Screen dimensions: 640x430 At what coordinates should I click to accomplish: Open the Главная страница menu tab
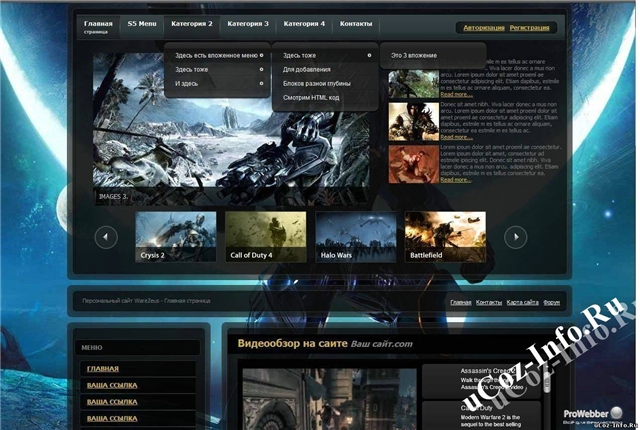pyautogui.click(x=99, y=25)
